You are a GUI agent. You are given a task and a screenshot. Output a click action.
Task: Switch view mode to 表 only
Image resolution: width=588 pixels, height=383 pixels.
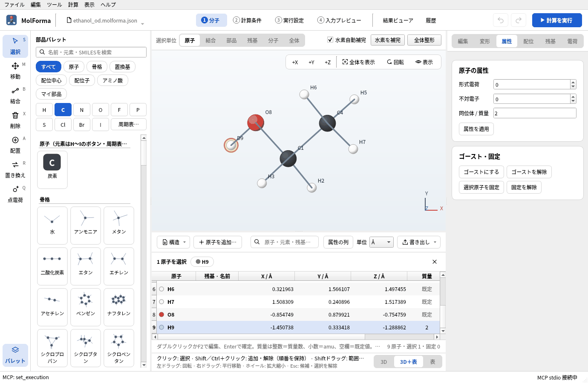pyautogui.click(x=432, y=362)
